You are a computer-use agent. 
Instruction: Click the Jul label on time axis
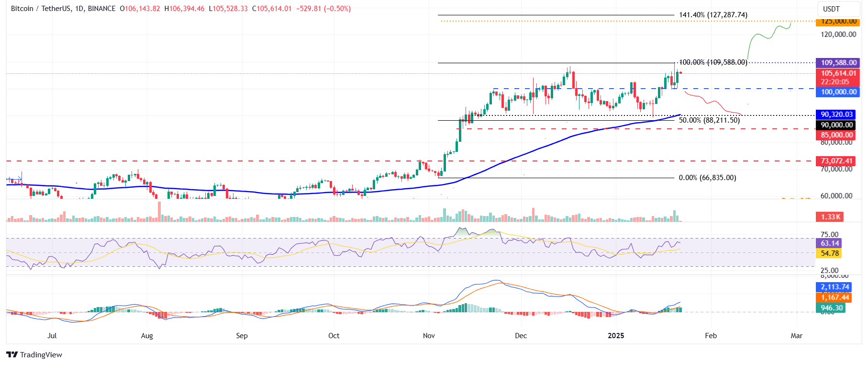click(x=52, y=336)
